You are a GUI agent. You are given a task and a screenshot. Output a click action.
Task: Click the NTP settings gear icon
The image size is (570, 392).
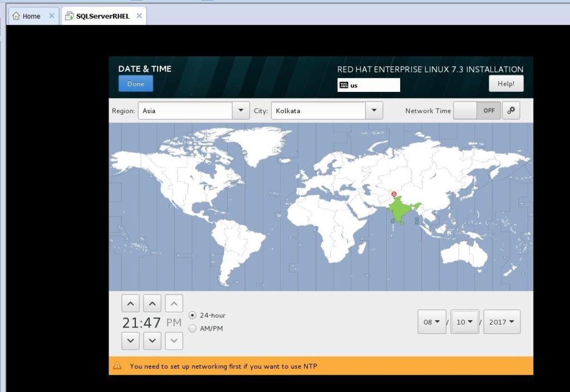[511, 110]
